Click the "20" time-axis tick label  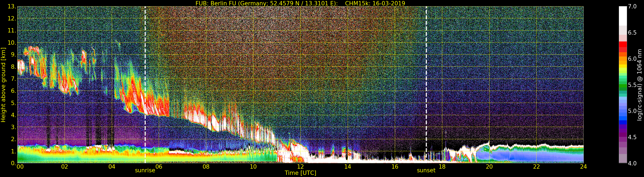pyautogui.click(x=489, y=167)
